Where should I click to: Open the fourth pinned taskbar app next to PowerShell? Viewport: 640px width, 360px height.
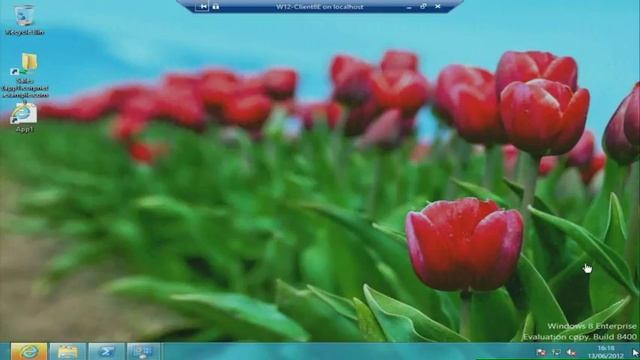(x=143, y=351)
